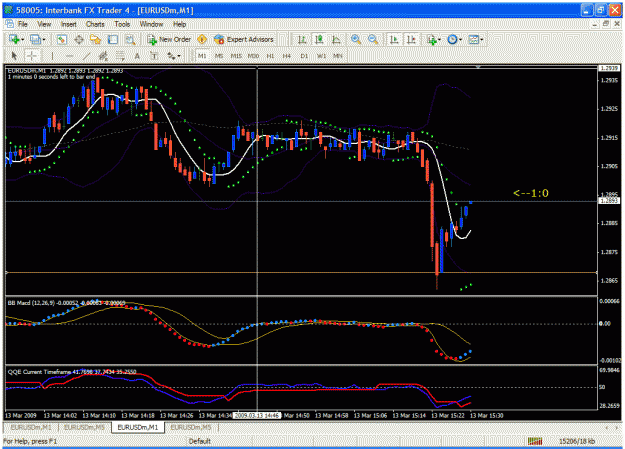Click the connection status bars icon

pos(535,441)
